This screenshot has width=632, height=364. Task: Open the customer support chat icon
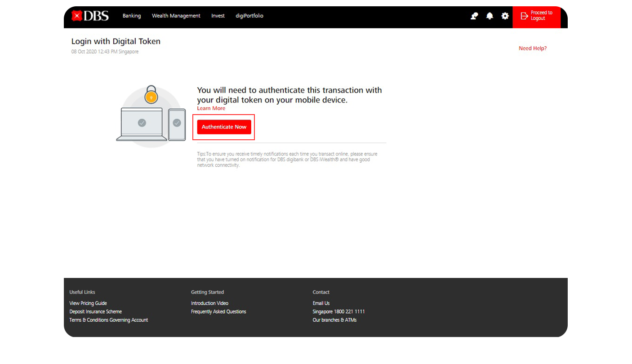[x=474, y=16]
